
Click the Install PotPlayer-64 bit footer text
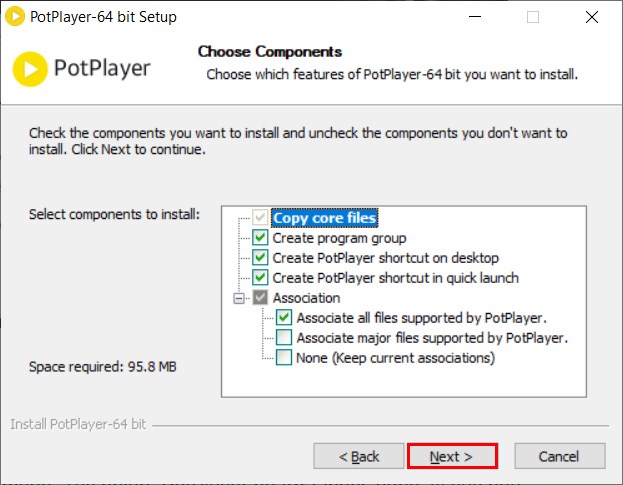[x=78, y=424]
